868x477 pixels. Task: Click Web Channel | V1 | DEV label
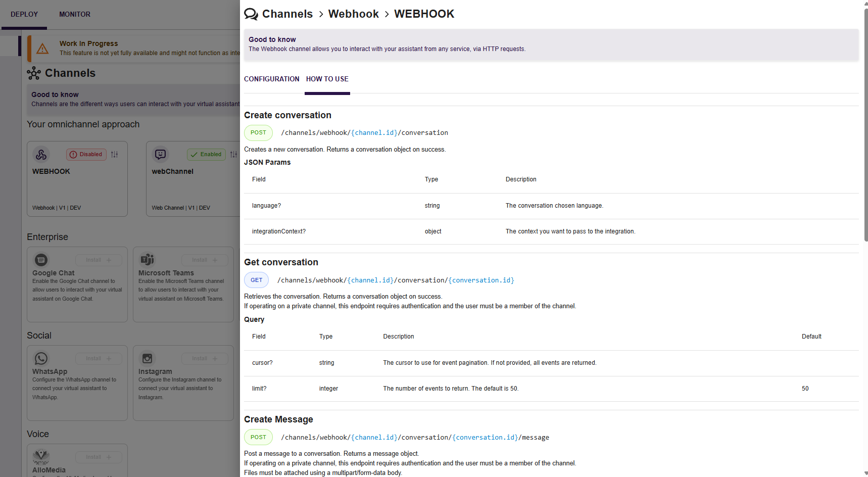tap(181, 208)
